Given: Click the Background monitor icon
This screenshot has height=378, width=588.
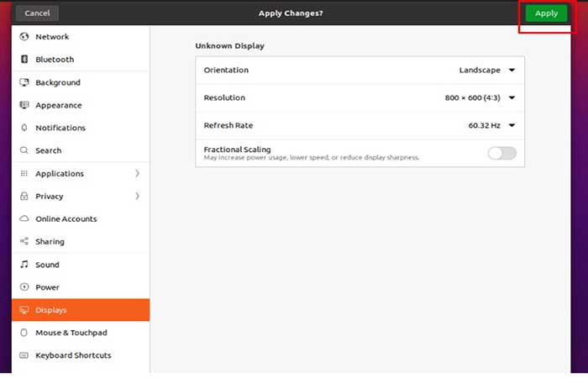Looking at the screenshot, I should tap(24, 82).
